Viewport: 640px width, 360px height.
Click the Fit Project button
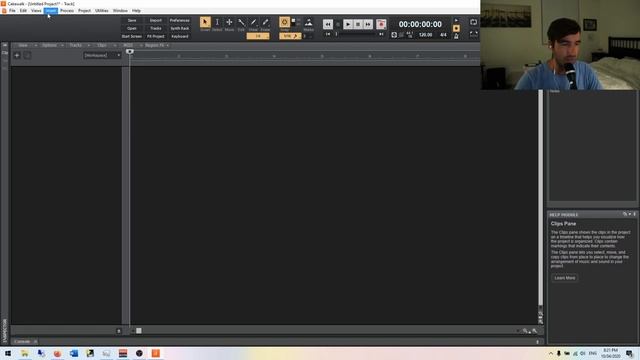click(156, 36)
